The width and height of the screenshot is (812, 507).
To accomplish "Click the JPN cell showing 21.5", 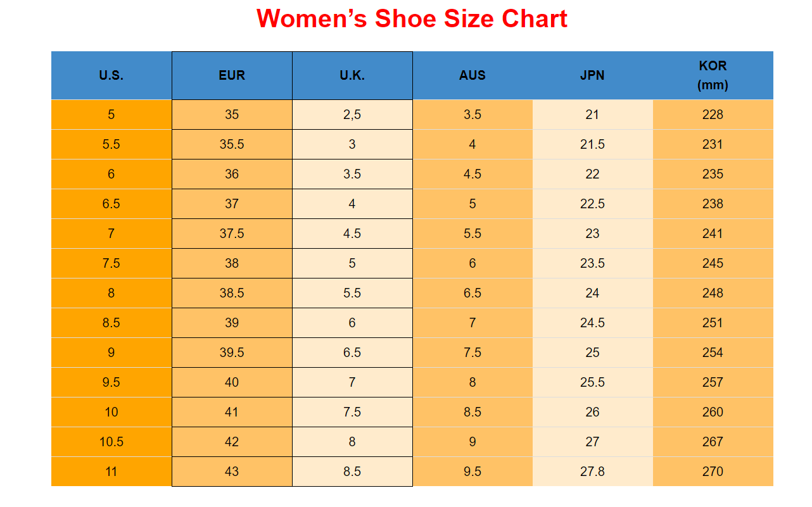I will 592,144.
